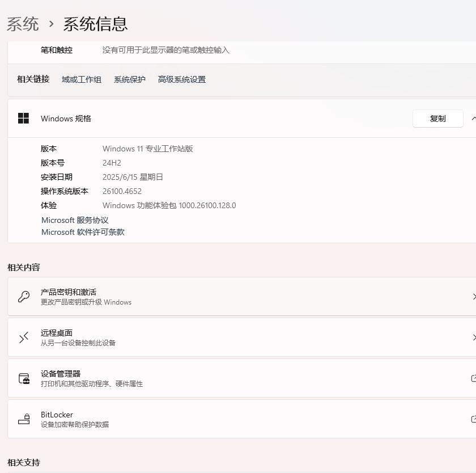Open the 高级系统设置 link
476x473 pixels.
point(182,79)
